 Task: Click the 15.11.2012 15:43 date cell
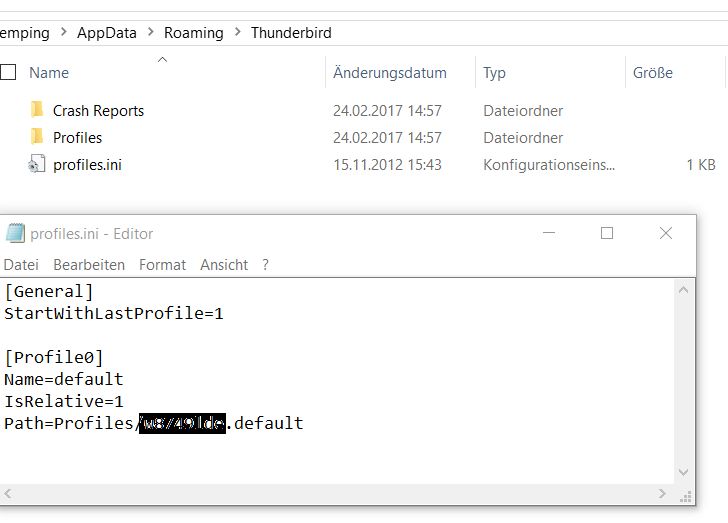(387, 165)
